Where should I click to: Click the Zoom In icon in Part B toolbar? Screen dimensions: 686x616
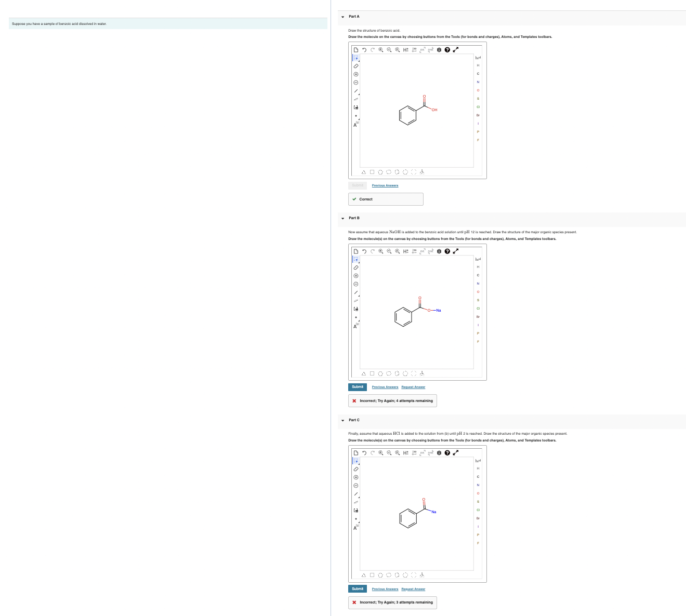click(380, 251)
